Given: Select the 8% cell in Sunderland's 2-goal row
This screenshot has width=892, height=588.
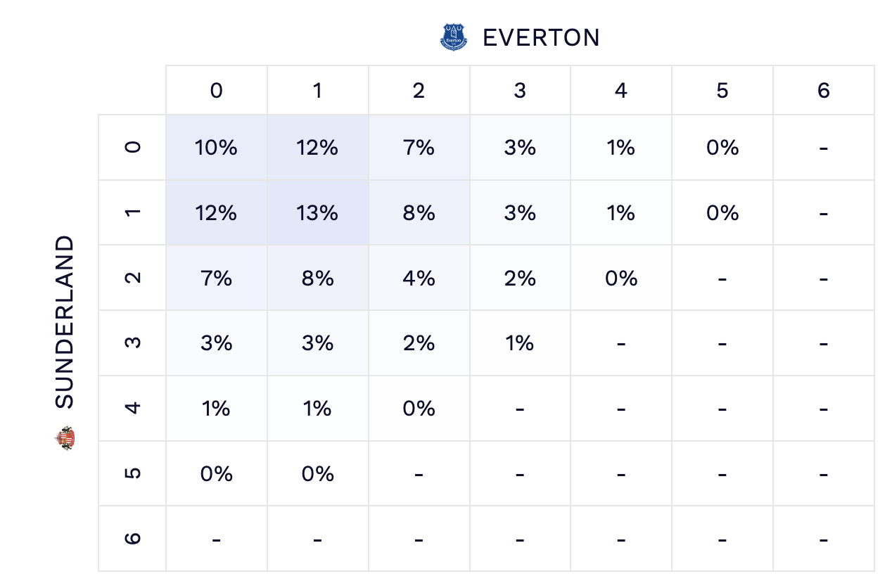Looking at the screenshot, I should [x=317, y=279].
